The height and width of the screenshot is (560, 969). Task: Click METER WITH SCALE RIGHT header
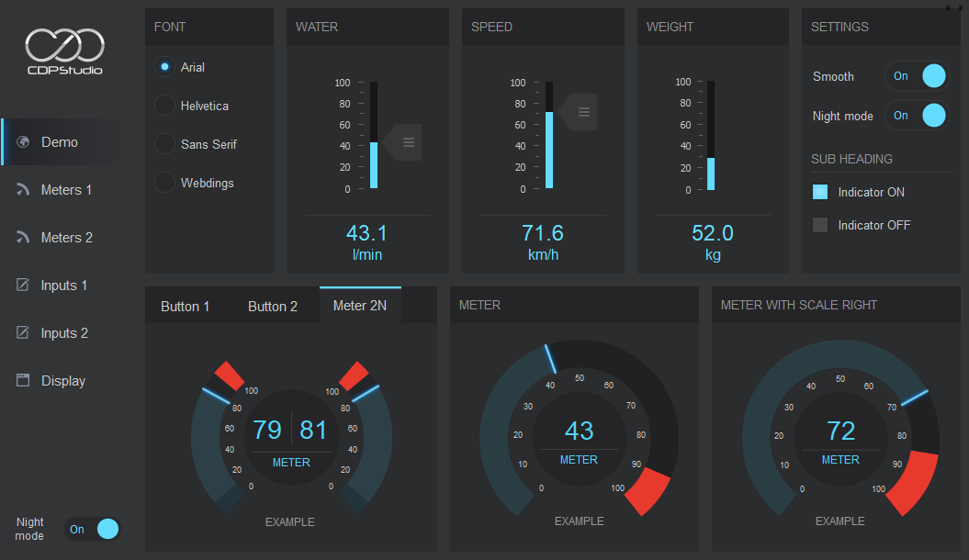836,305
